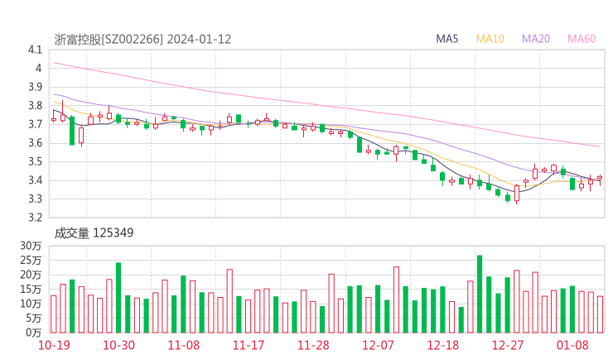Click the 12-07 date label
The height and width of the screenshot is (364, 613).
coord(378,345)
